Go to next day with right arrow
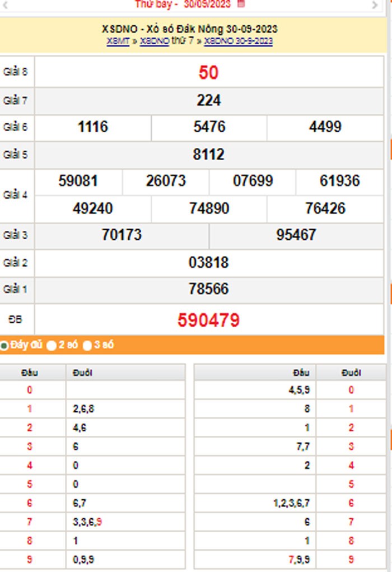 375,5
